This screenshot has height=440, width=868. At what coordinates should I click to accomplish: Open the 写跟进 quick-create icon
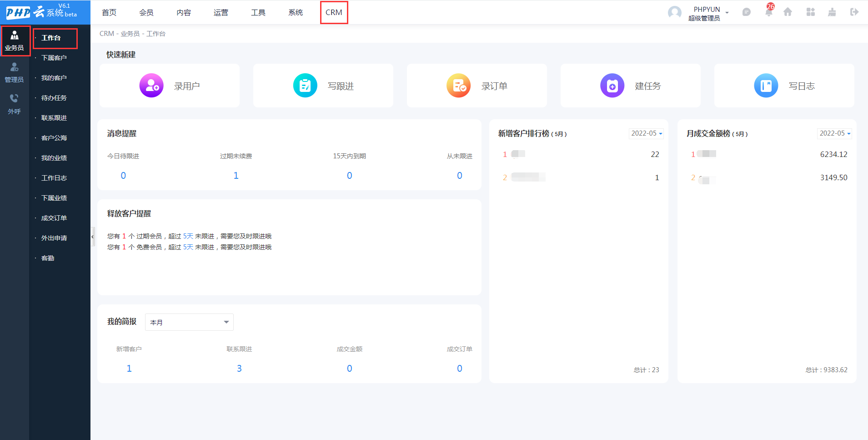pos(305,86)
